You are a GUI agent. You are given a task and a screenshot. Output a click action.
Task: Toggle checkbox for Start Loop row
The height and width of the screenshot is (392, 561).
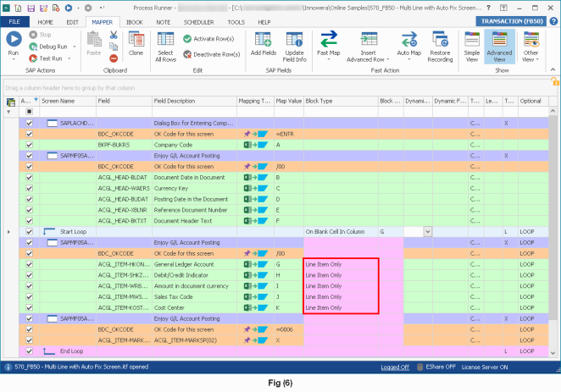coord(30,231)
